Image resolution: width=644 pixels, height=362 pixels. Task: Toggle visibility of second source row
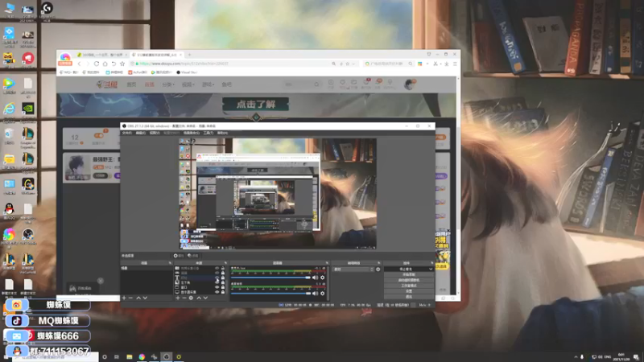click(217, 273)
